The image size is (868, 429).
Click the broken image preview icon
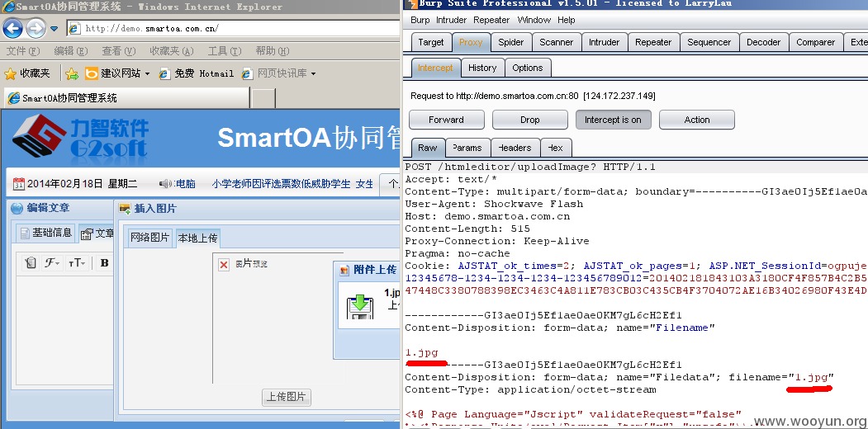[224, 265]
